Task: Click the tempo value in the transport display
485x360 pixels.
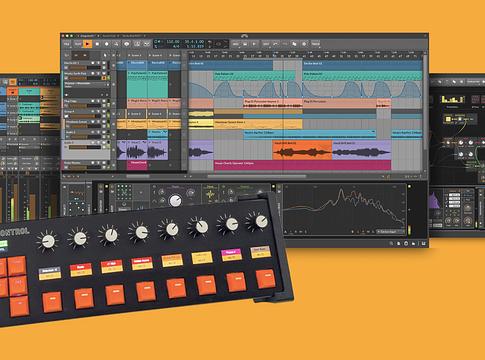Action: (x=173, y=42)
